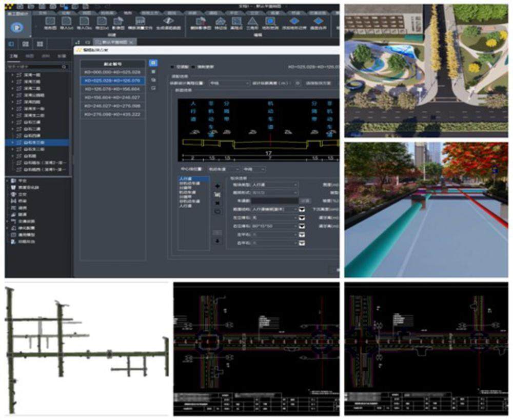513x420 pixels.
Task: Click the blue highlighted icon beside station list
Action: (x=152, y=63)
